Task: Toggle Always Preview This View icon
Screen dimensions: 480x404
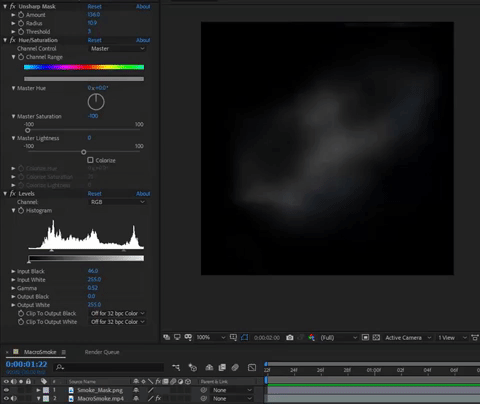Action: coord(166,338)
